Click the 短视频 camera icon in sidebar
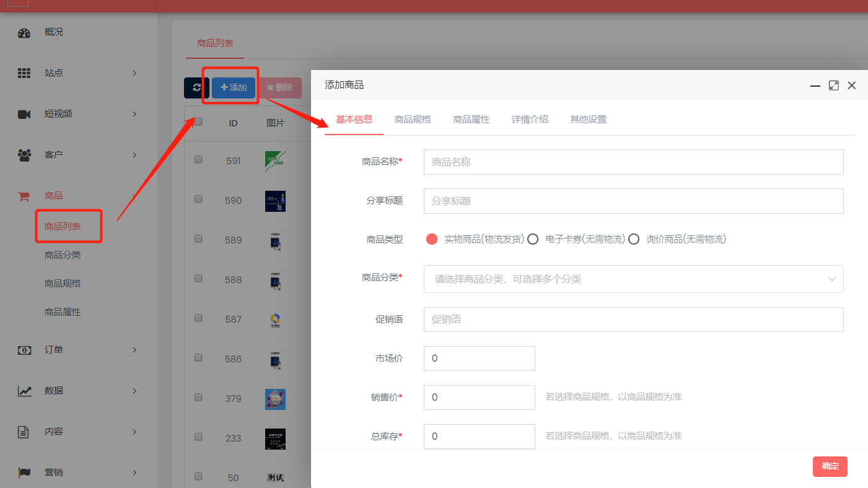This screenshot has width=868, height=488. (24, 114)
